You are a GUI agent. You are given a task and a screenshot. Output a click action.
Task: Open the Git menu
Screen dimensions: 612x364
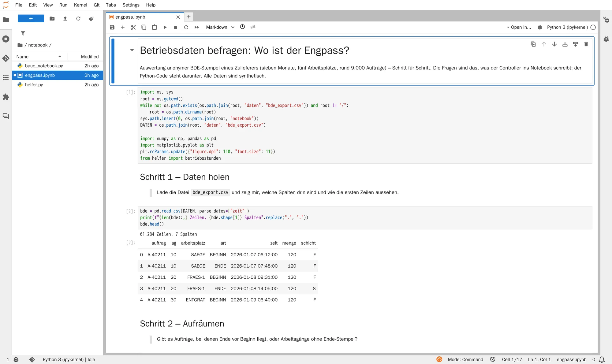coord(97,5)
